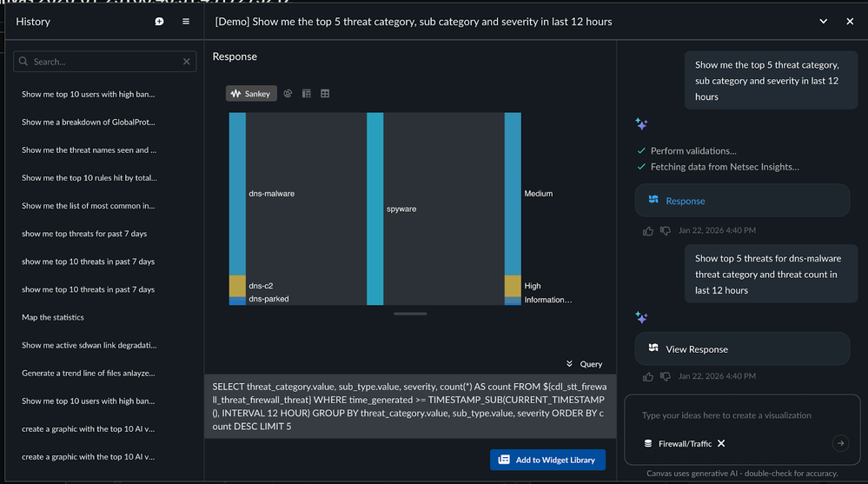Screen dimensions: 868x484
Task: Click Add to Widget Library button
Action: click(547, 459)
